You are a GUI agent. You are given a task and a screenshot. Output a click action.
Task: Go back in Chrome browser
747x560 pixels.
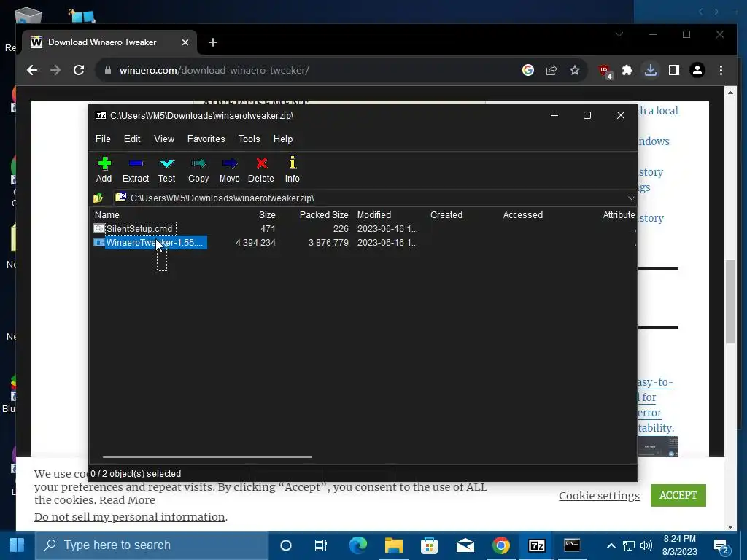[x=32, y=71]
